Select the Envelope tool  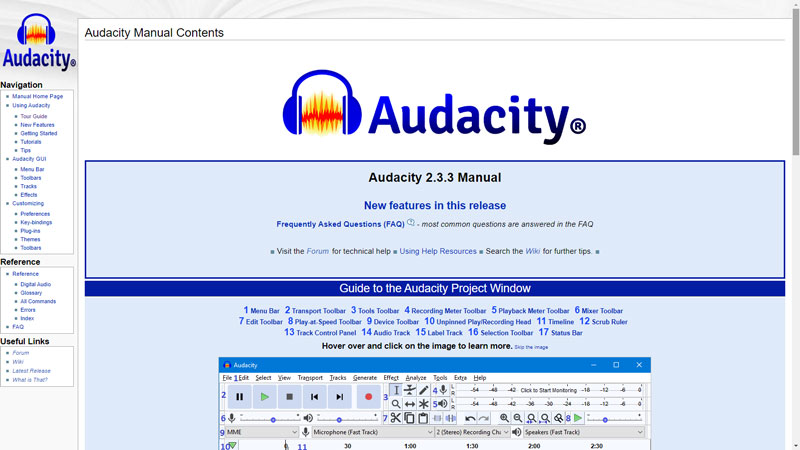point(410,390)
